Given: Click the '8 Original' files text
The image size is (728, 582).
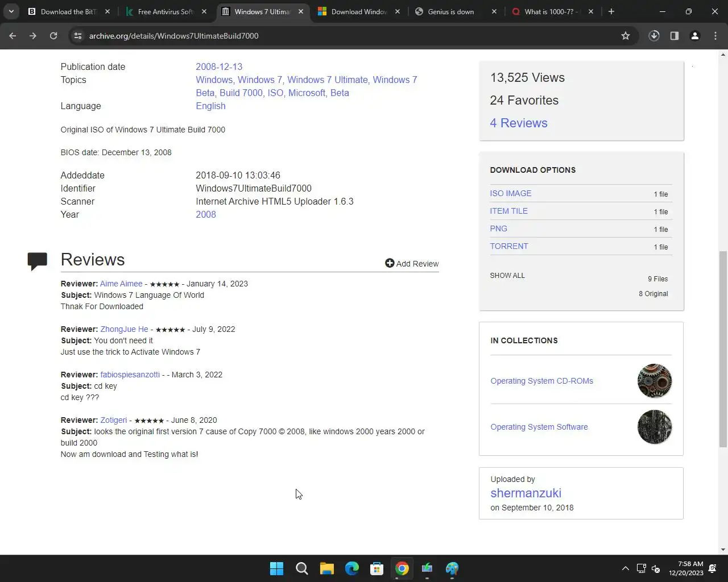Looking at the screenshot, I should (653, 294).
